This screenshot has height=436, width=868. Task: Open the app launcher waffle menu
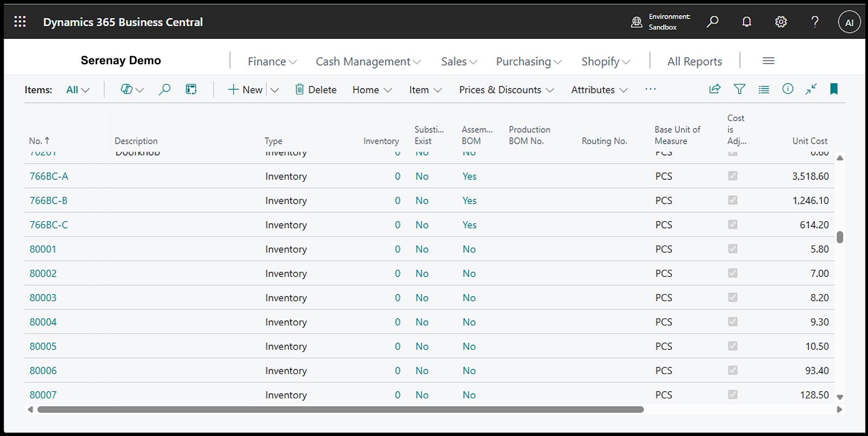click(20, 22)
